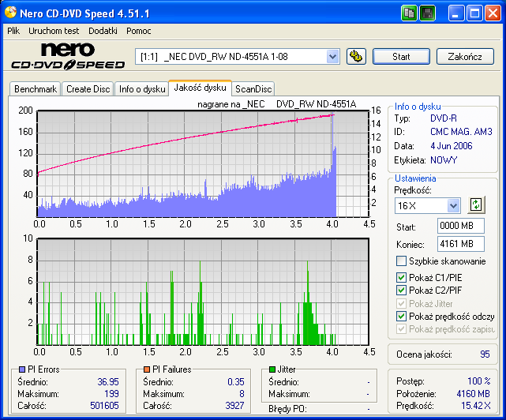Uncheck Pokaż C2/PIF checkbox

coord(401,290)
